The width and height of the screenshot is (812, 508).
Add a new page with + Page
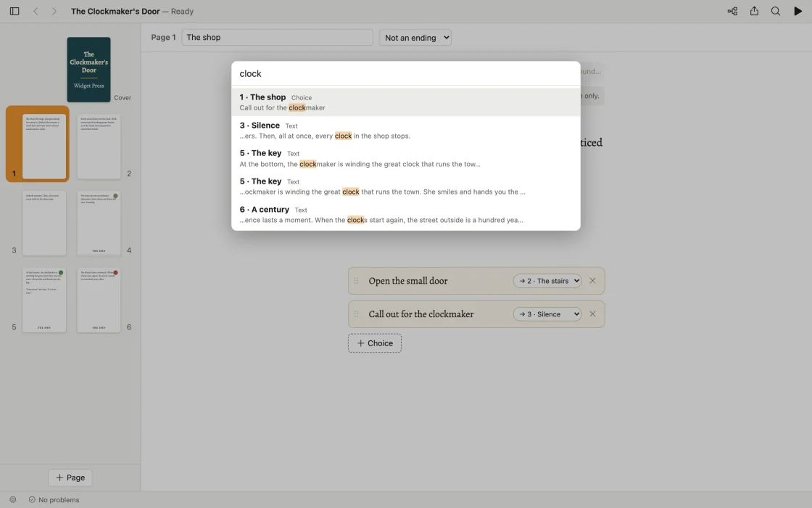tap(70, 478)
